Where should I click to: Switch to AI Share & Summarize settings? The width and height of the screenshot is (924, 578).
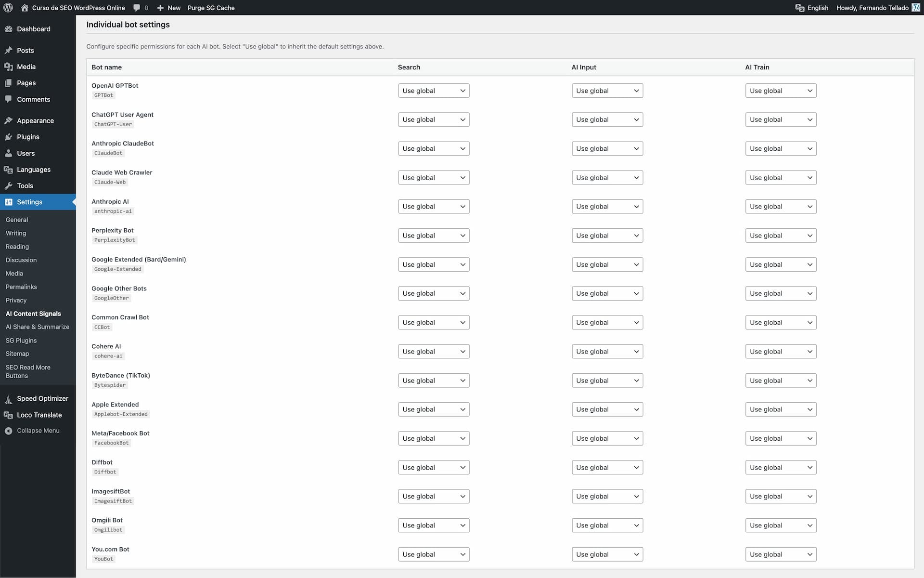pyautogui.click(x=37, y=327)
